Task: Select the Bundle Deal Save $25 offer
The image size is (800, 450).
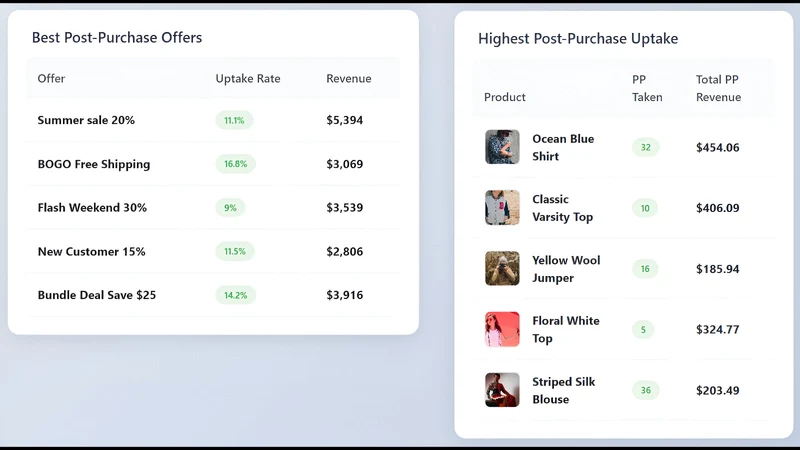Action: coord(96,295)
